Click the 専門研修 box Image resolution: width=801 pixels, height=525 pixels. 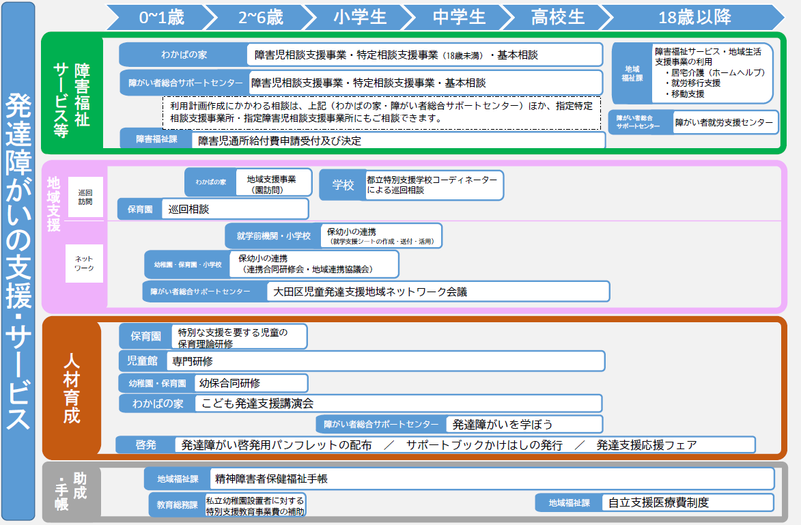[x=386, y=361]
